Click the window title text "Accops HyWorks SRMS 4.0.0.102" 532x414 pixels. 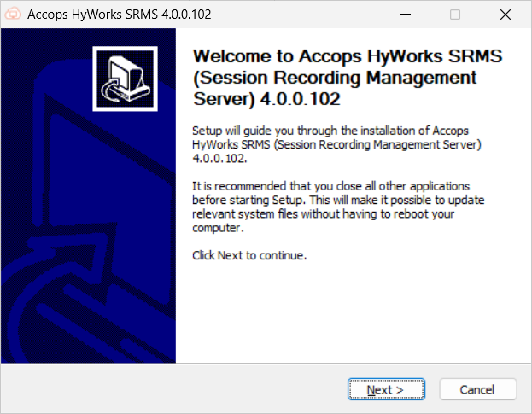tap(120, 15)
